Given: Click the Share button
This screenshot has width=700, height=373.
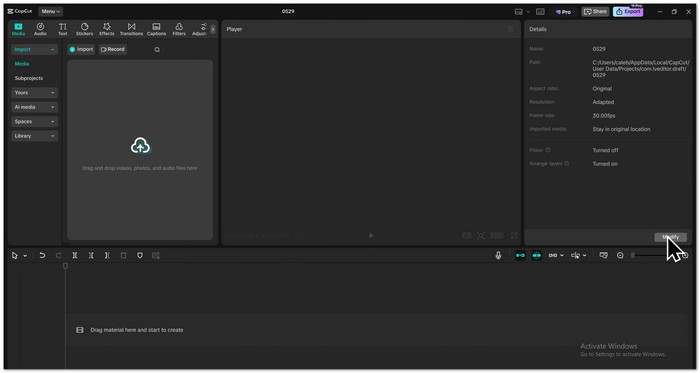Looking at the screenshot, I should (x=596, y=12).
